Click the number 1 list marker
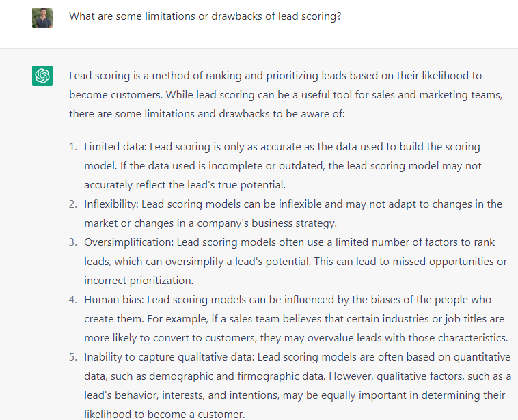Viewport: 518px width, 420px height. coord(73,147)
